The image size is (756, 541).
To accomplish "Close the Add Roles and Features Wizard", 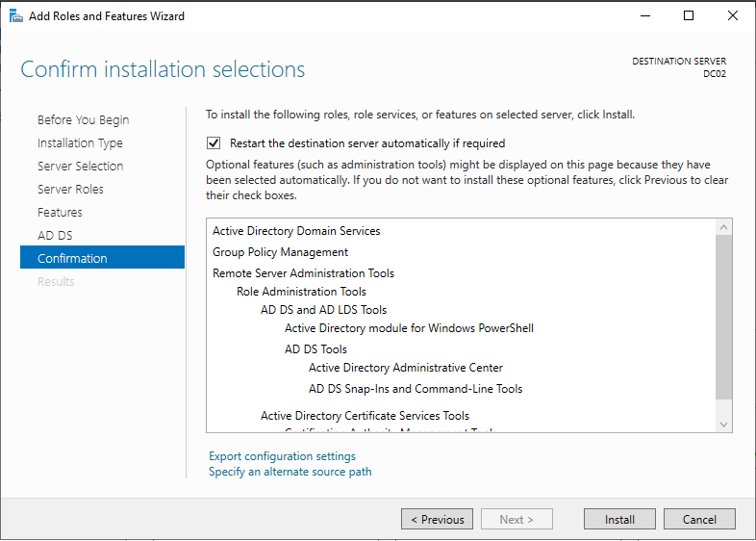I will click(732, 15).
